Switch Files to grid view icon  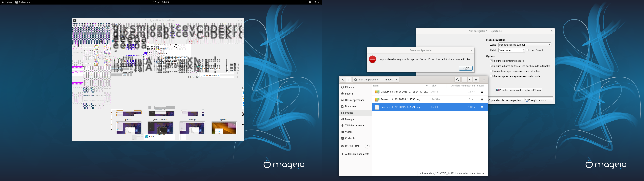(465, 80)
